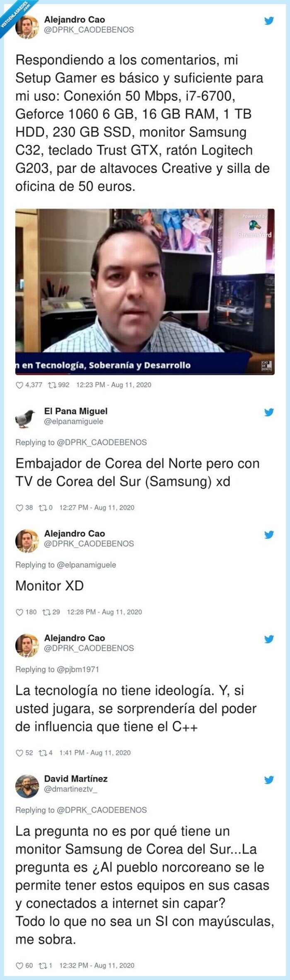Click the 1:41 PM - Aug 11, 2020 timestamp
Image resolution: width=290 pixels, height=980 pixels.
click(x=95, y=753)
